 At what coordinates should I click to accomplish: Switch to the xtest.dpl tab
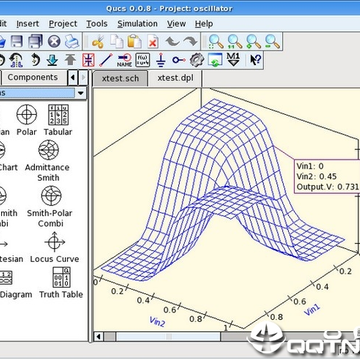175,79
